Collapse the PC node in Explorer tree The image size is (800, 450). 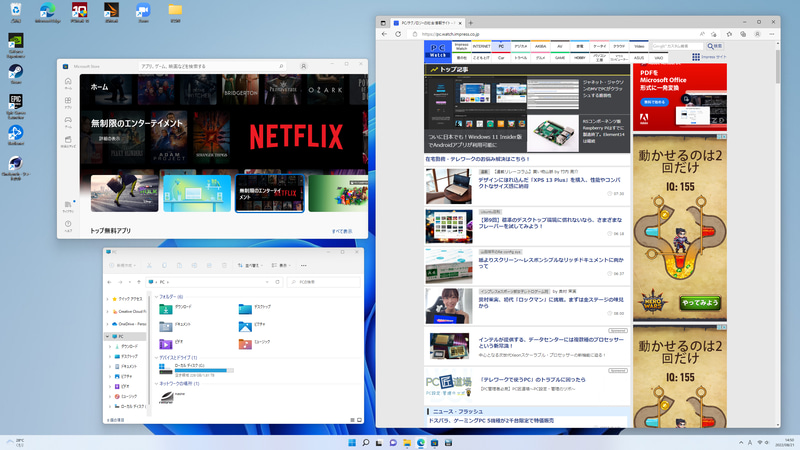pos(108,336)
